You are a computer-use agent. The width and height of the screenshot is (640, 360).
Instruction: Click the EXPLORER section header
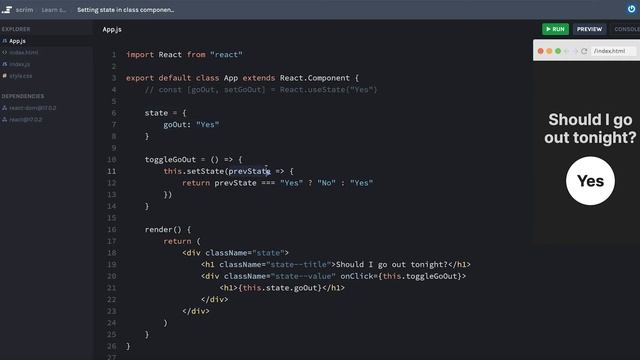click(x=16, y=29)
